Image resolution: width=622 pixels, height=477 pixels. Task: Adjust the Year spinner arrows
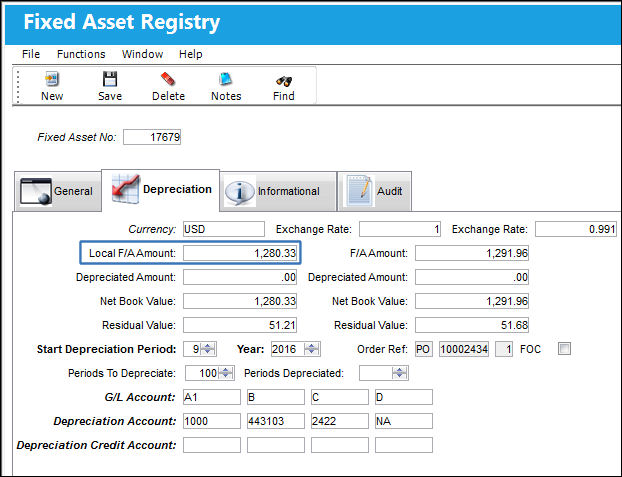pos(311,349)
